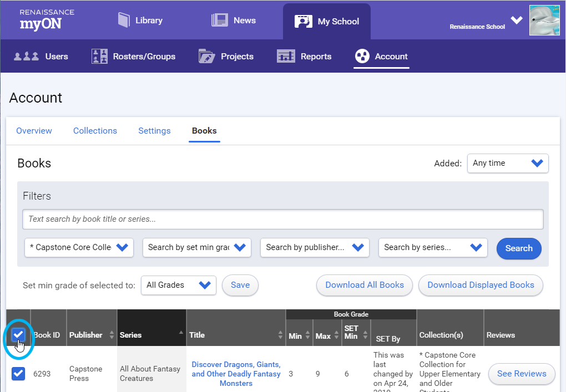
Task: Click the My School icon
Action: point(303,21)
